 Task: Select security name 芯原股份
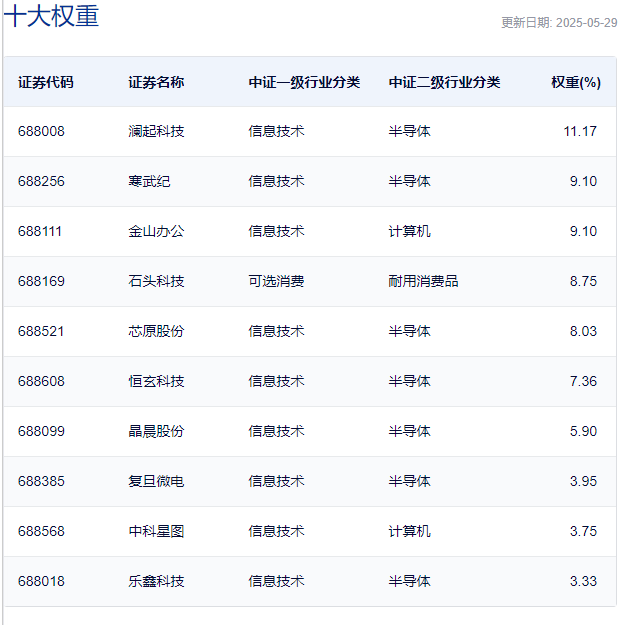[156, 331]
